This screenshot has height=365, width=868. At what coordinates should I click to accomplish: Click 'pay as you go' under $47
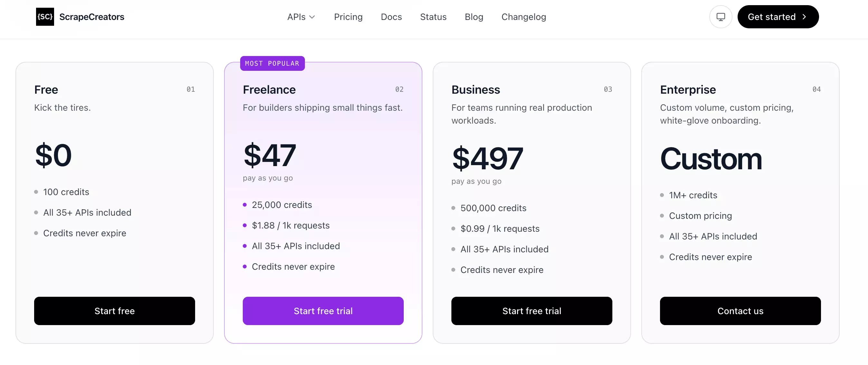(268, 178)
